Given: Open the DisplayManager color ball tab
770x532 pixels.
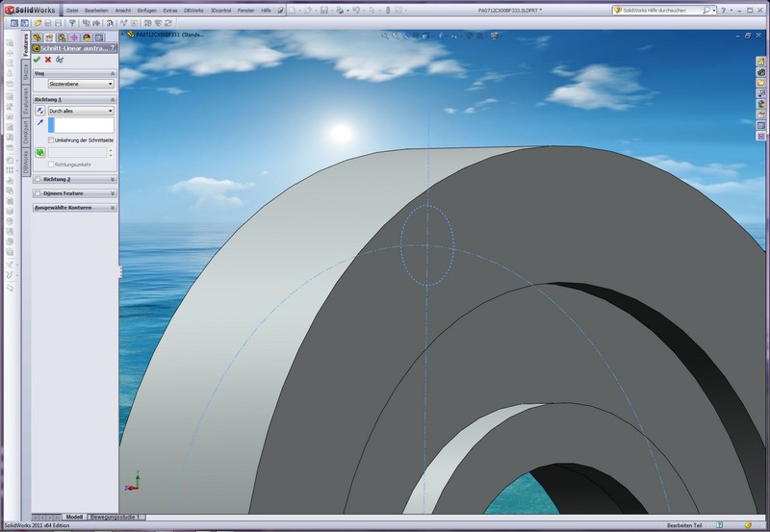Looking at the screenshot, I should tap(87, 38).
